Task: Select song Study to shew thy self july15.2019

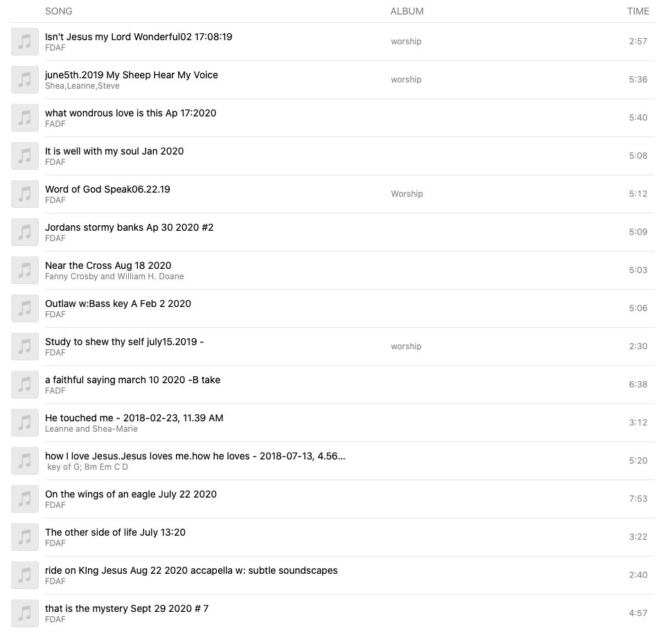Action: click(124, 342)
